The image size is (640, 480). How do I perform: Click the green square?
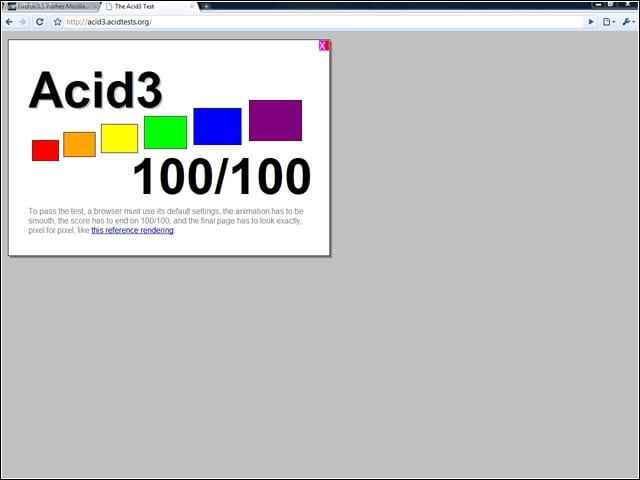(165, 132)
